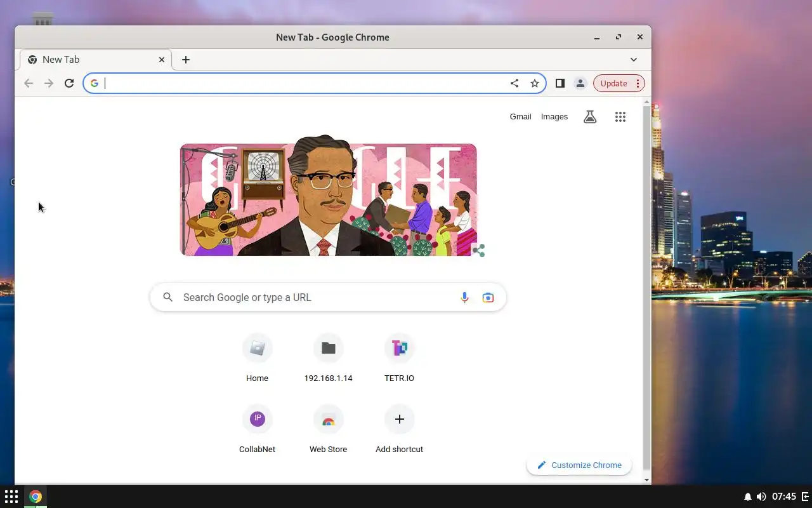
Task: Start voice search with microphone icon
Action: [464, 297]
